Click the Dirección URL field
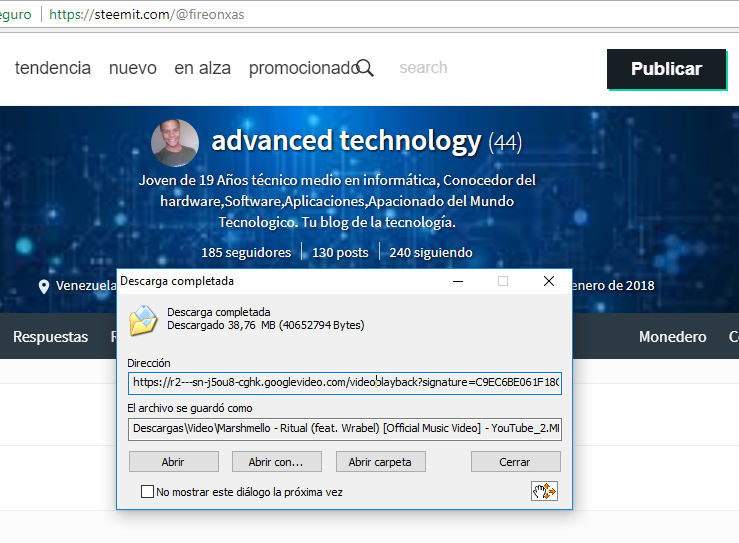The width and height of the screenshot is (739, 543). (345, 383)
